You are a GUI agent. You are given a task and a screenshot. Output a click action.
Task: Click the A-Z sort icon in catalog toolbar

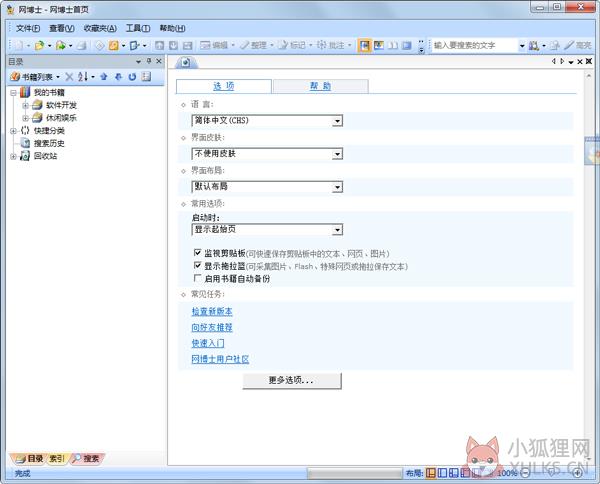click(x=83, y=77)
